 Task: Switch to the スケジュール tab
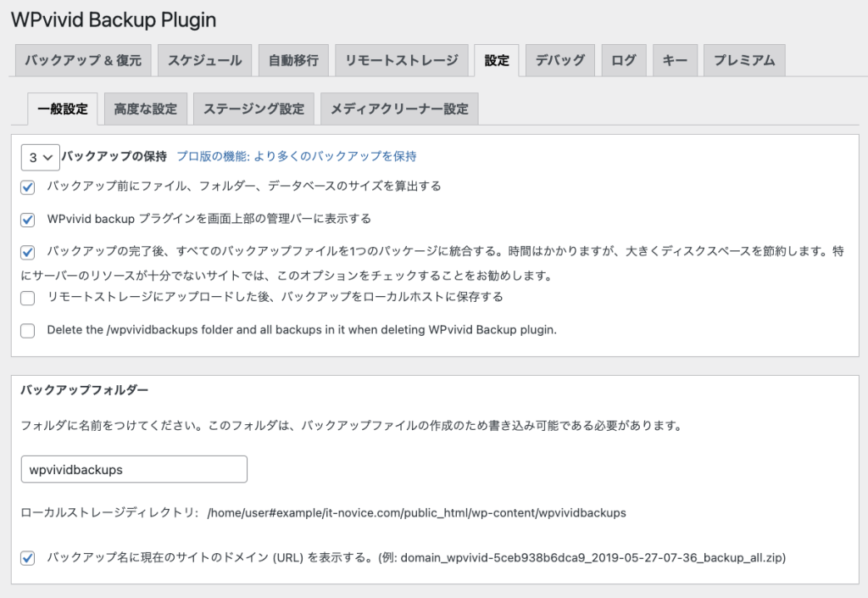point(204,60)
